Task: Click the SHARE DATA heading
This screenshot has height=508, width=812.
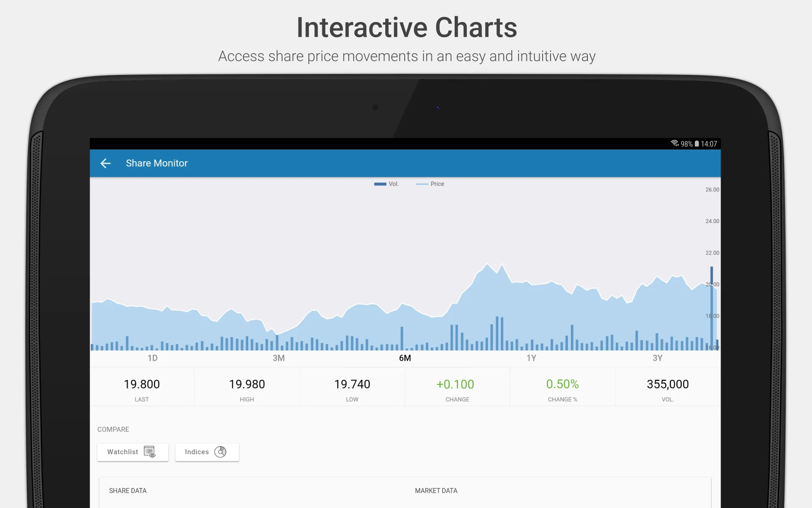Action: 128,491
